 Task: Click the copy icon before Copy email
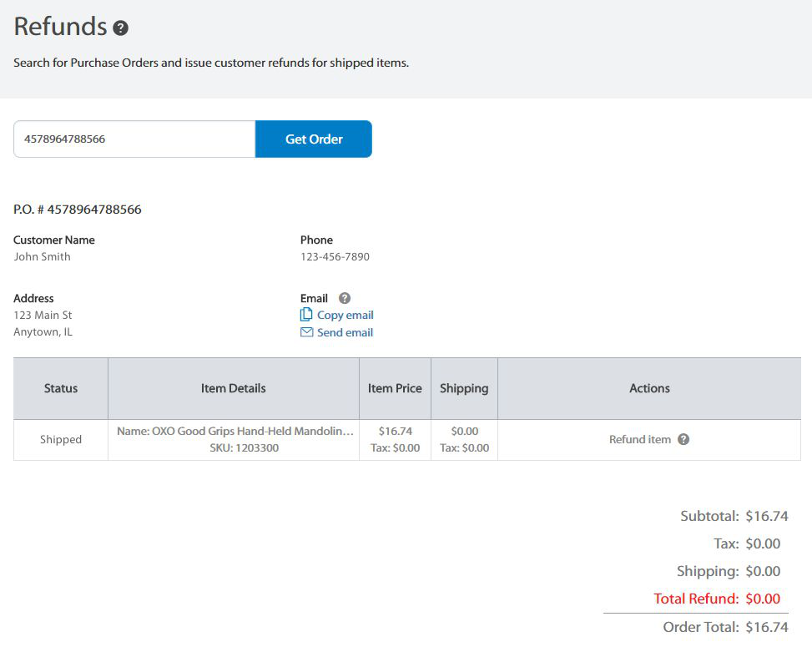tap(306, 315)
